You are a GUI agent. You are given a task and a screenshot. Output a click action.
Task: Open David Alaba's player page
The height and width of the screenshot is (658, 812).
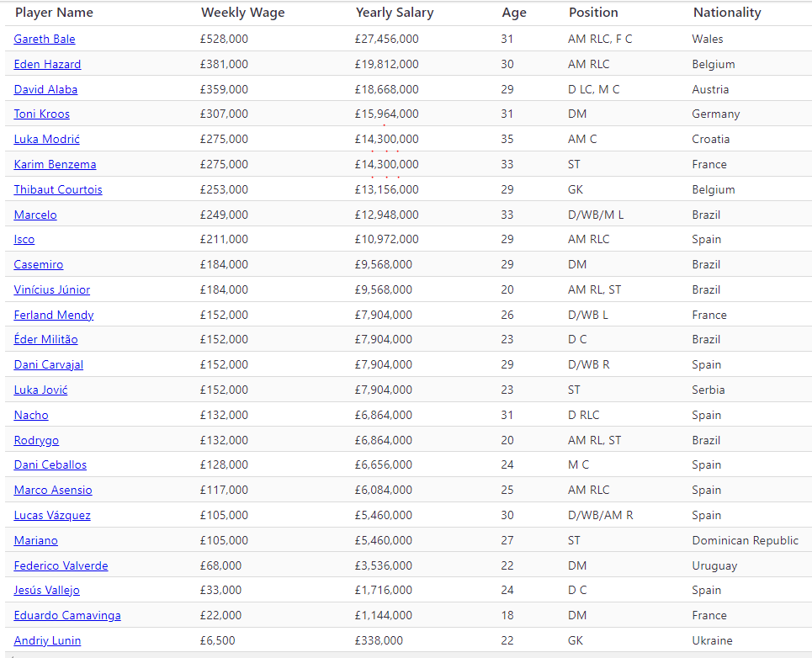pos(45,89)
